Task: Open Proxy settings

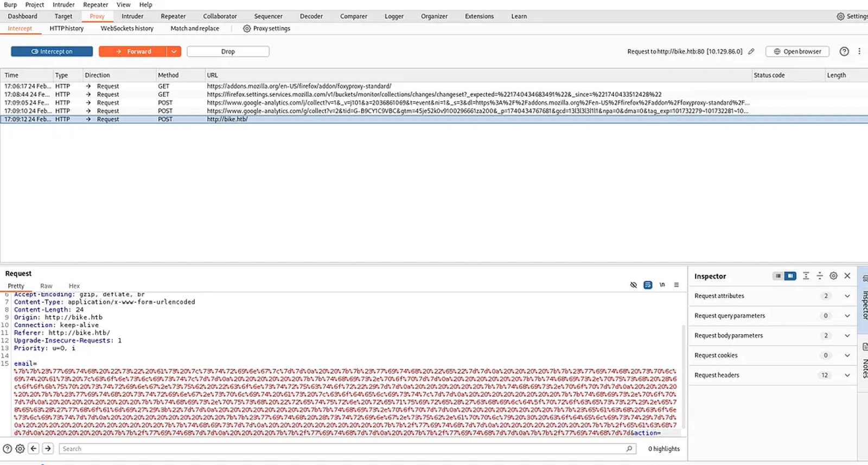Action: [x=266, y=29]
